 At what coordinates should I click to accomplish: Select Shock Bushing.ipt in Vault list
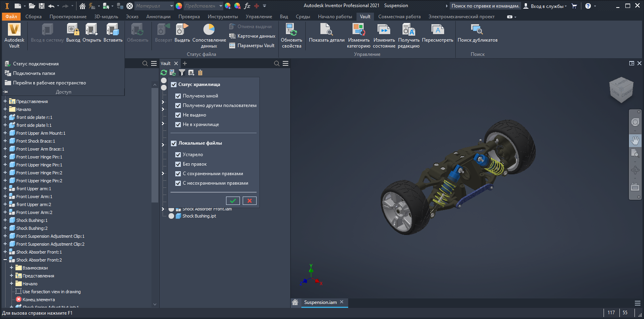click(199, 216)
